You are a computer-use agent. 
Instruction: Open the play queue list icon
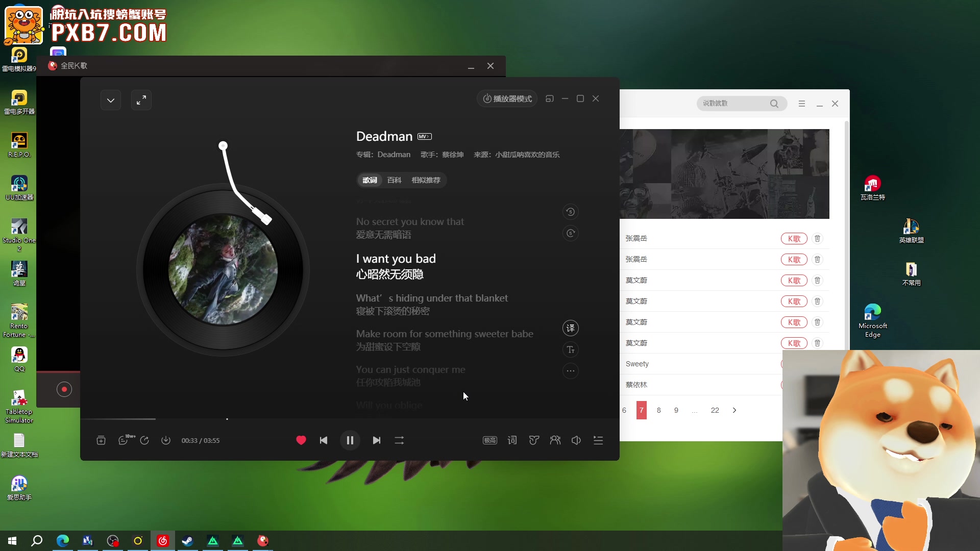[598, 440]
